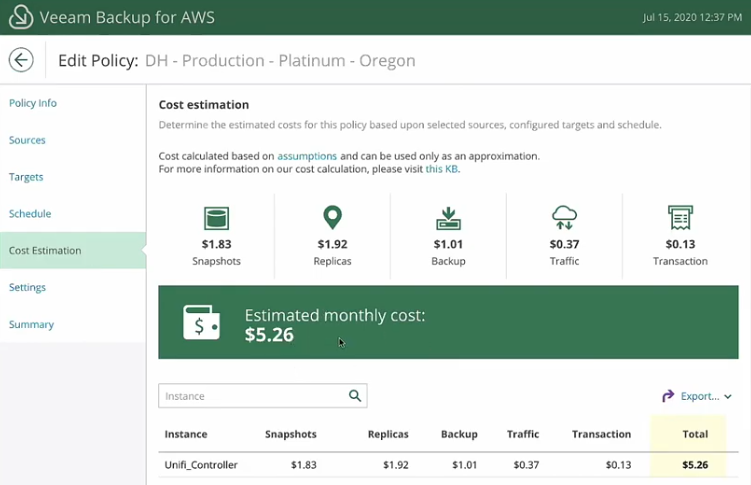The image size is (751, 485).
Task: Sort by the Transaction column header
Action: coord(601,434)
